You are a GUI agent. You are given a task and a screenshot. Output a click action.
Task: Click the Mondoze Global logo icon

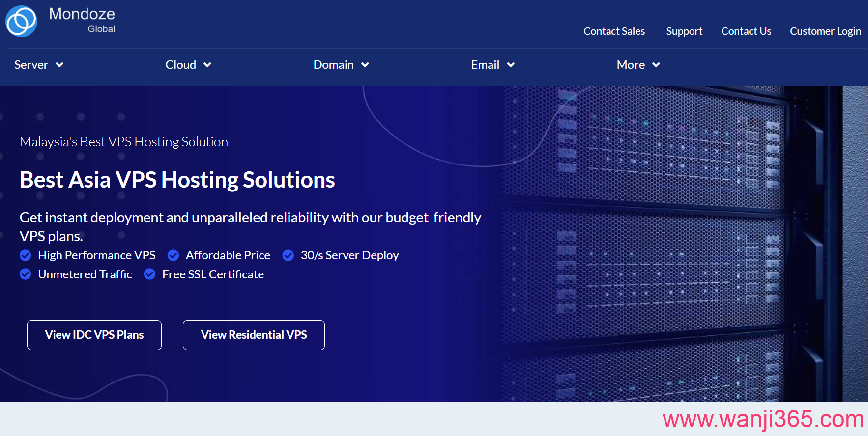[21, 22]
